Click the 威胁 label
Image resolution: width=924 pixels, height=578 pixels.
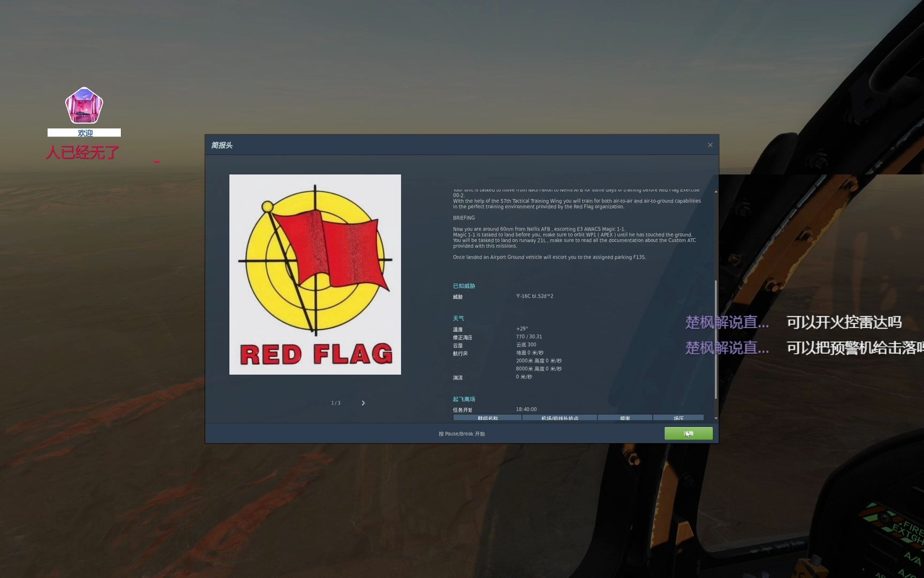(x=458, y=297)
